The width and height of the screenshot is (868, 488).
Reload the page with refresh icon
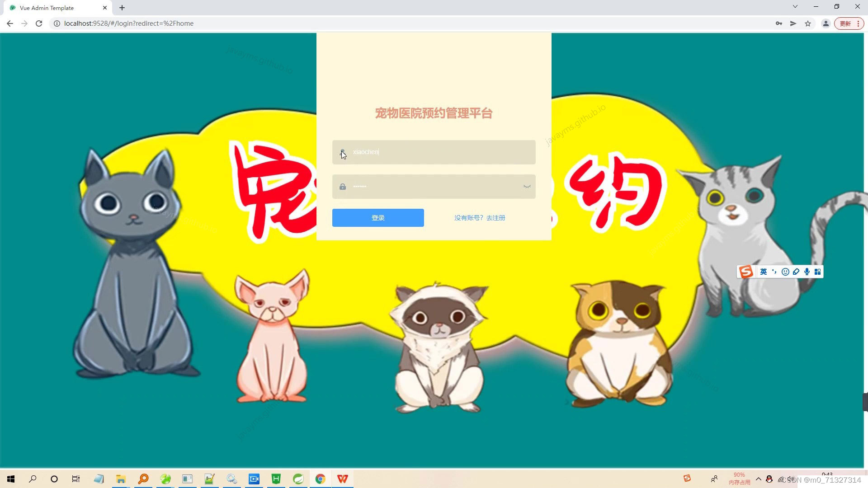click(39, 23)
